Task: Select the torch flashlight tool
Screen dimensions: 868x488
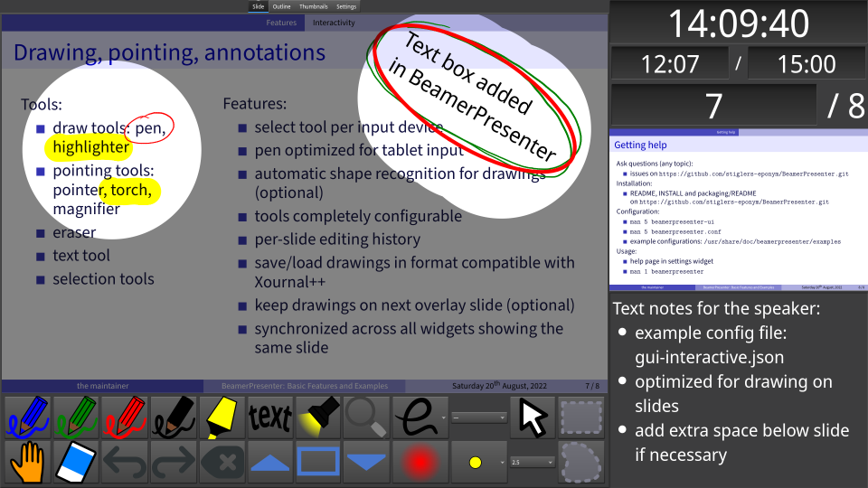Action: point(319,418)
